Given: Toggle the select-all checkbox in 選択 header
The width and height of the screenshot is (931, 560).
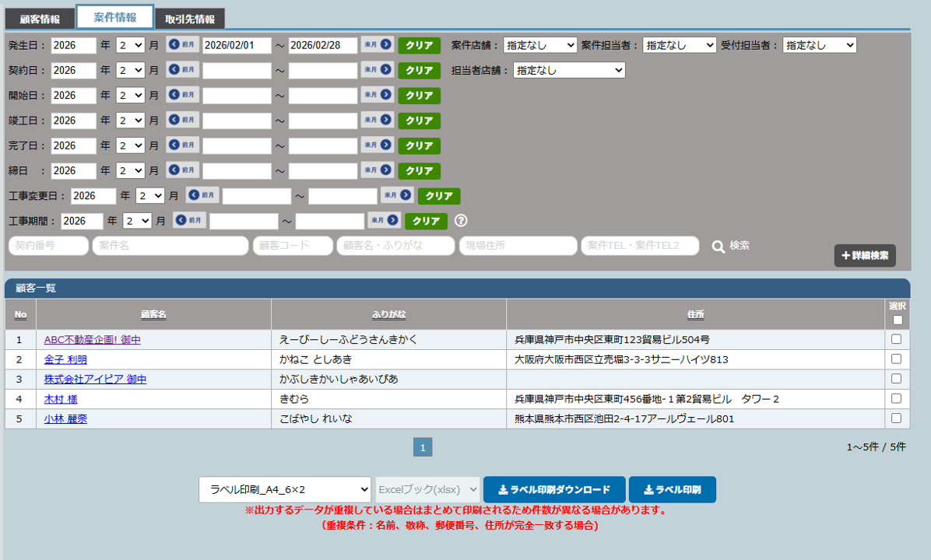Looking at the screenshot, I should (898, 320).
